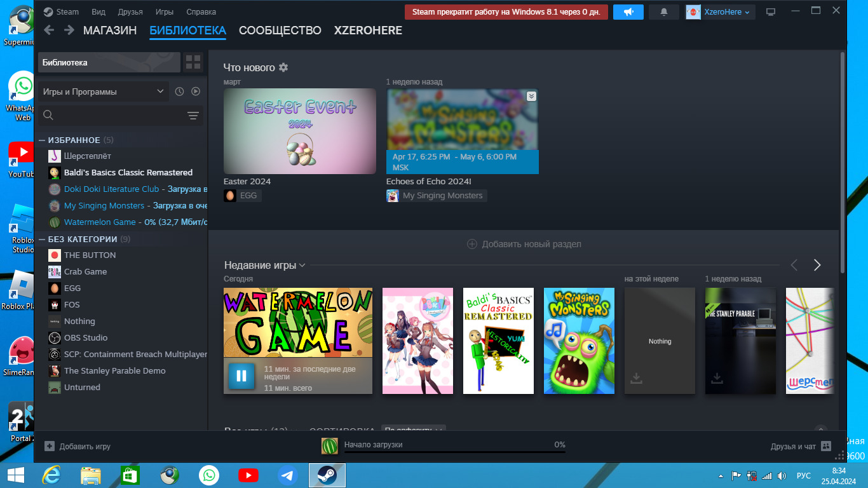Go back with the left navigation arrow

(x=50, y=30)
